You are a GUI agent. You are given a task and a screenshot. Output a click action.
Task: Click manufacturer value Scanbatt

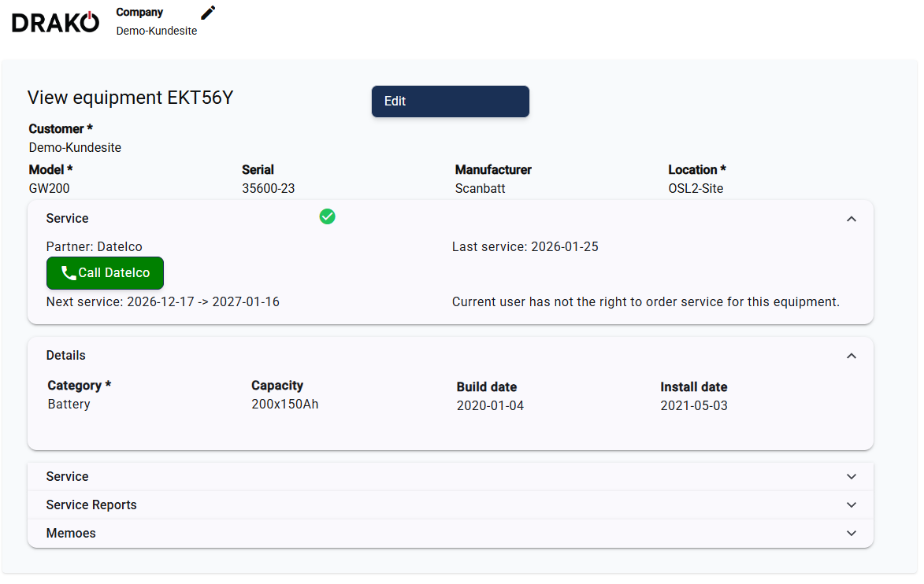click(481, 188)
